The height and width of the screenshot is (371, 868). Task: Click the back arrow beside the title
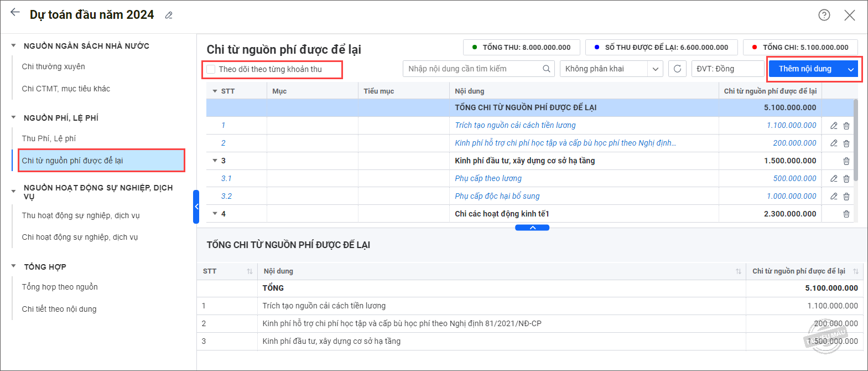point(15,12)
